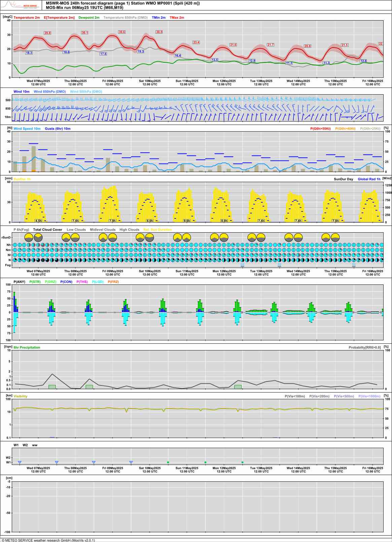Viewport: 392px width, 542px height.
Task: Select the 18.3 minimum temperature label
Action: click(29, 53)
